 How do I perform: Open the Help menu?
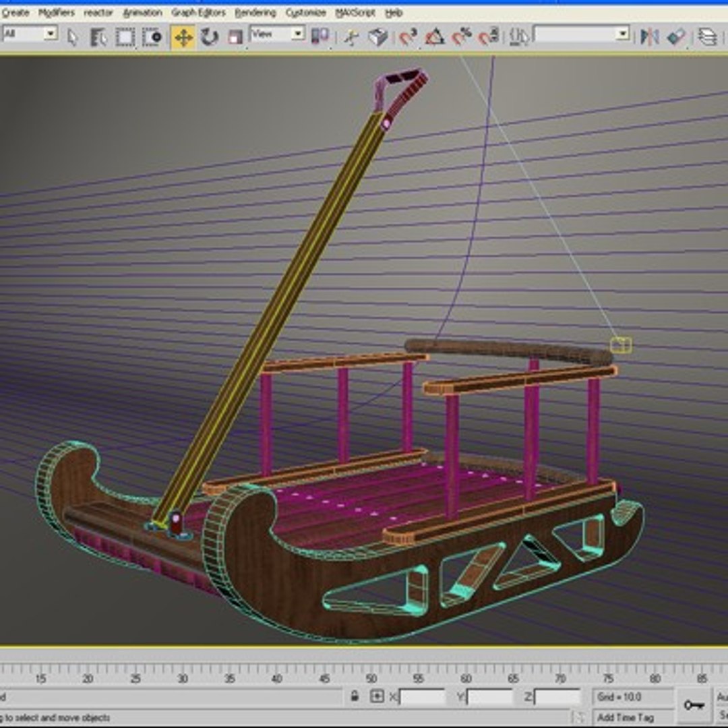tap(394, 13)
